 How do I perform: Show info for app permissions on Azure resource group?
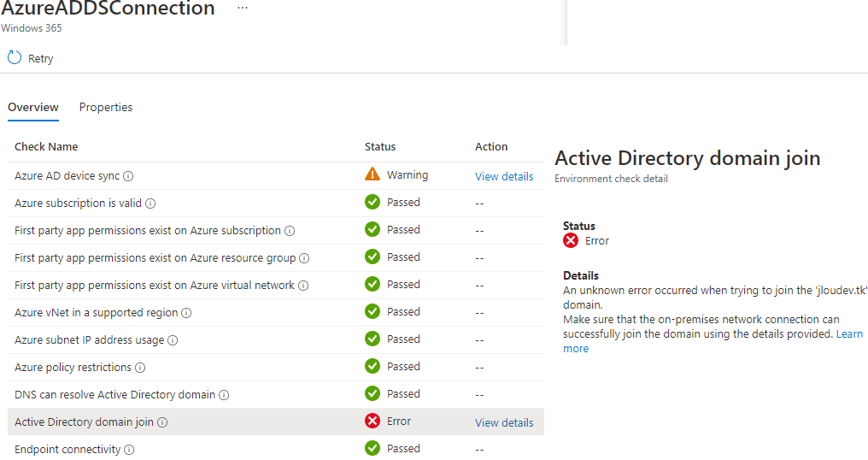(304, 258)
